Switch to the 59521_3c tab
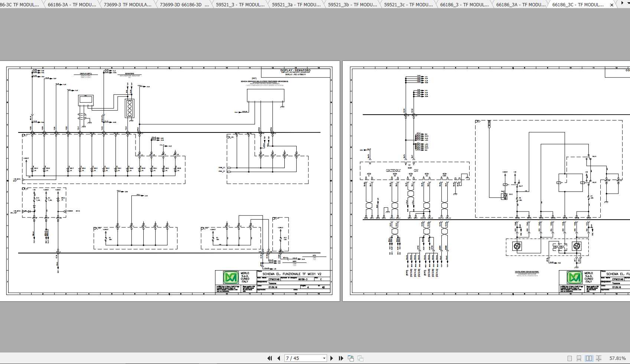 [408, 5]
